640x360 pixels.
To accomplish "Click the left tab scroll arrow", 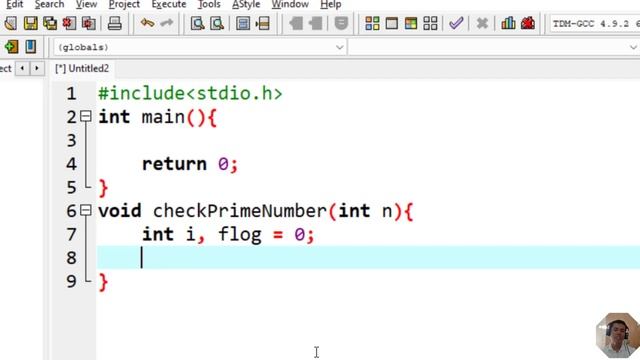I will point(22,68).
